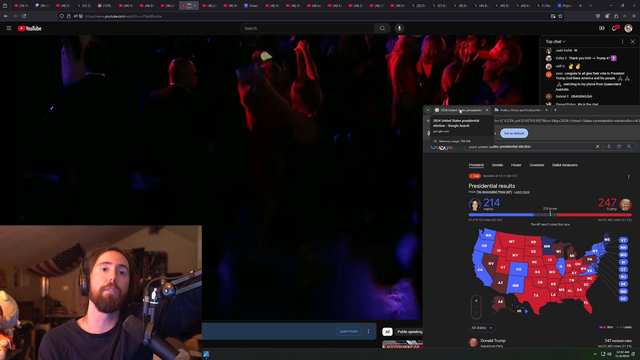Click the MD state bubble
Screen dimensions: 640x360
click(x=623, y=291)
